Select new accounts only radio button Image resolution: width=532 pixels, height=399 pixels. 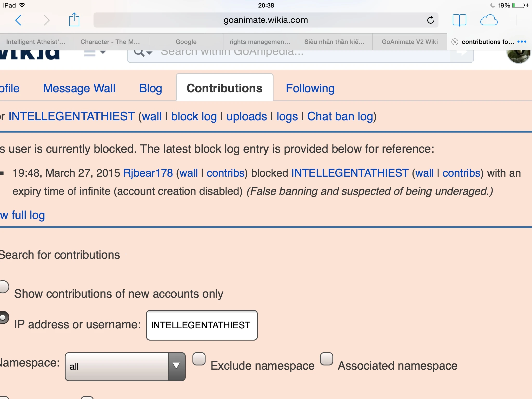pyautogui.click(x=4, y=287)
